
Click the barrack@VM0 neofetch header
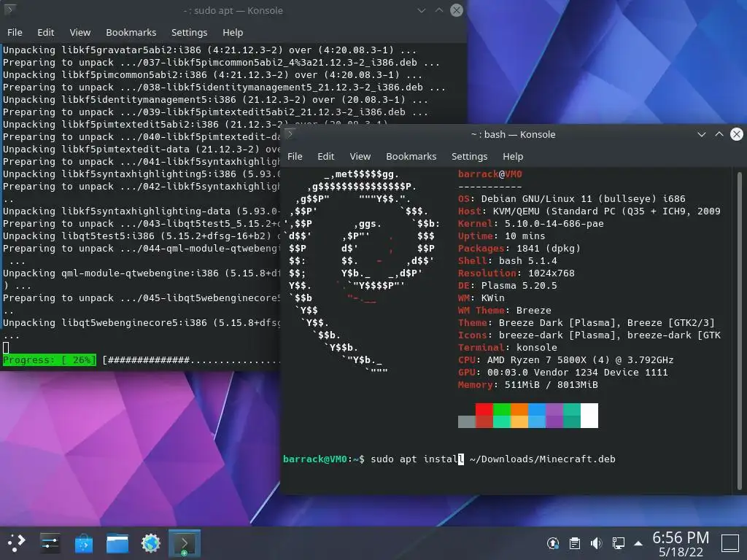pos(489,174)
